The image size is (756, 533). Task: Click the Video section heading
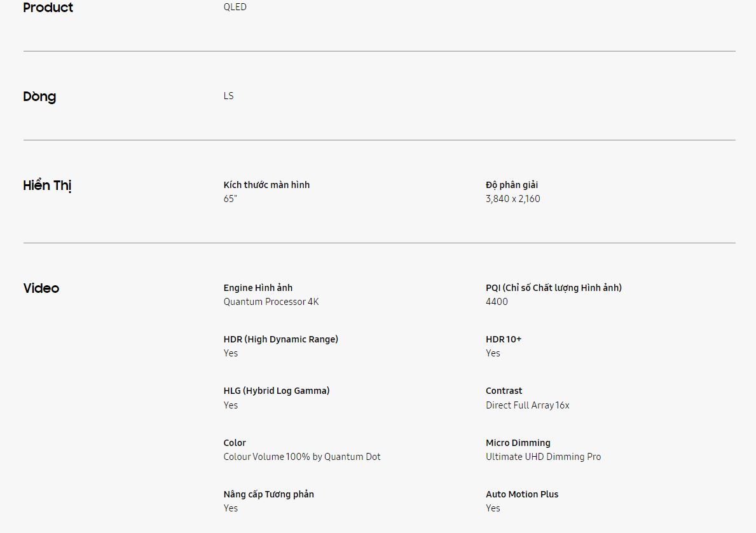coord(41,288)
